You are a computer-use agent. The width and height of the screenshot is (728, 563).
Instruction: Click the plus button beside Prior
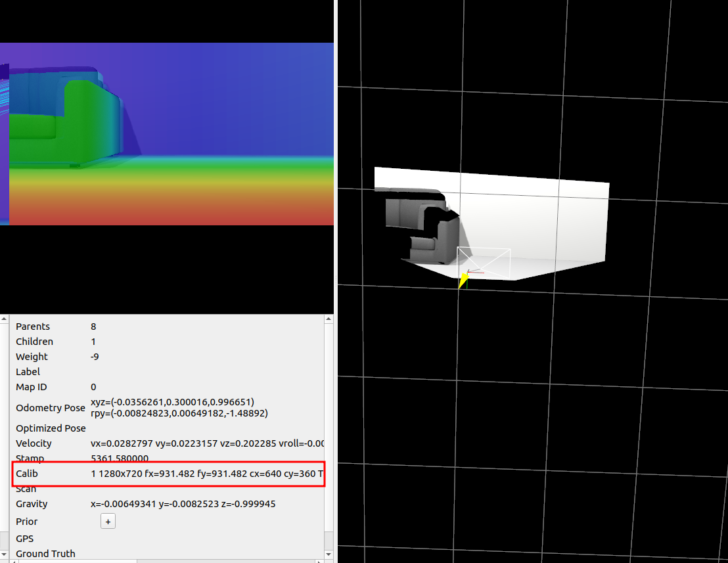pos(108,521)
